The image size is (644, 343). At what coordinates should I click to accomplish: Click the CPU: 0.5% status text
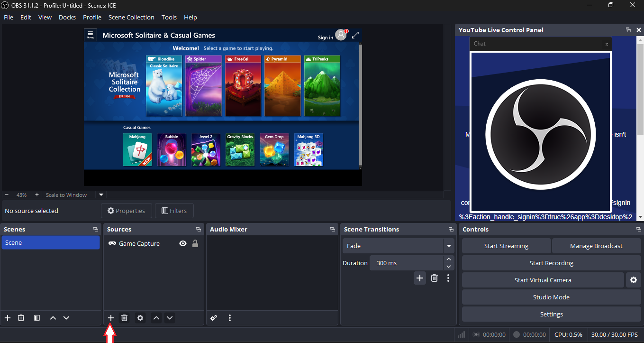click(x=568, y=334)
